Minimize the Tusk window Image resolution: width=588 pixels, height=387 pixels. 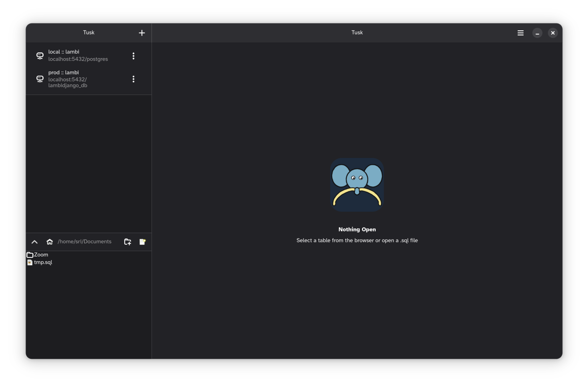[537, 33]
